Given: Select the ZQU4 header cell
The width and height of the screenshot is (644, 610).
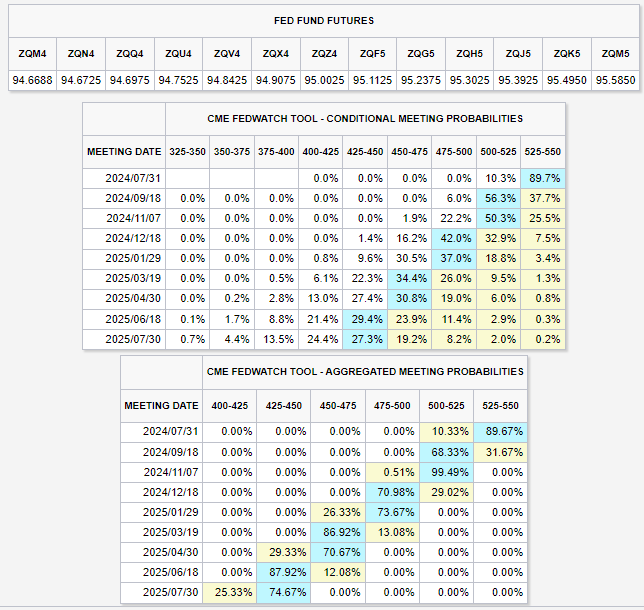Looking at the screenshot, I should (x=178, y=54).
